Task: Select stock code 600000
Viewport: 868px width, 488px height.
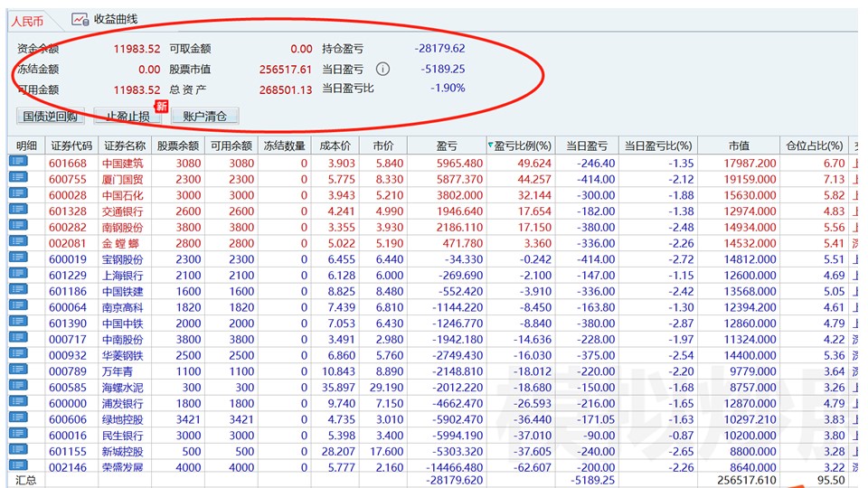Action: 68,404
